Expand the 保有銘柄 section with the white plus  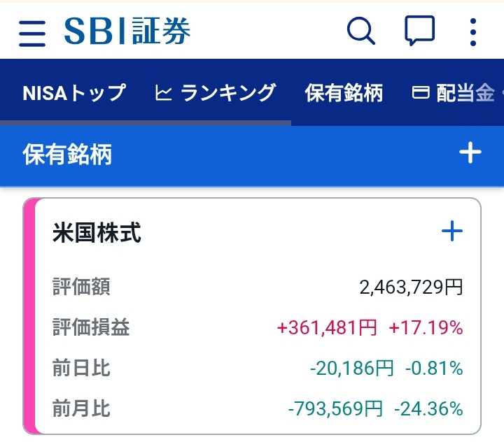pos(470,152)
